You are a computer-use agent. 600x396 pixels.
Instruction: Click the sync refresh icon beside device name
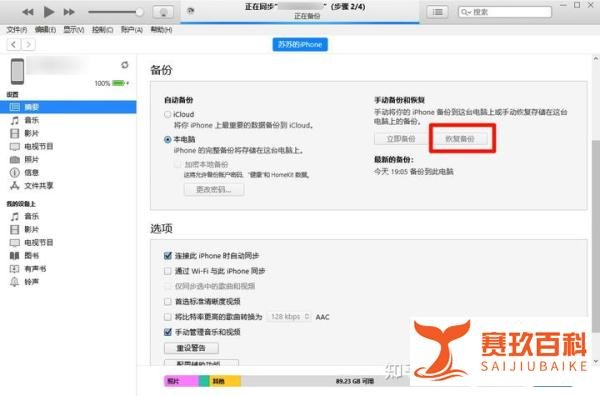pyautogui.click(x=125, y=65)
